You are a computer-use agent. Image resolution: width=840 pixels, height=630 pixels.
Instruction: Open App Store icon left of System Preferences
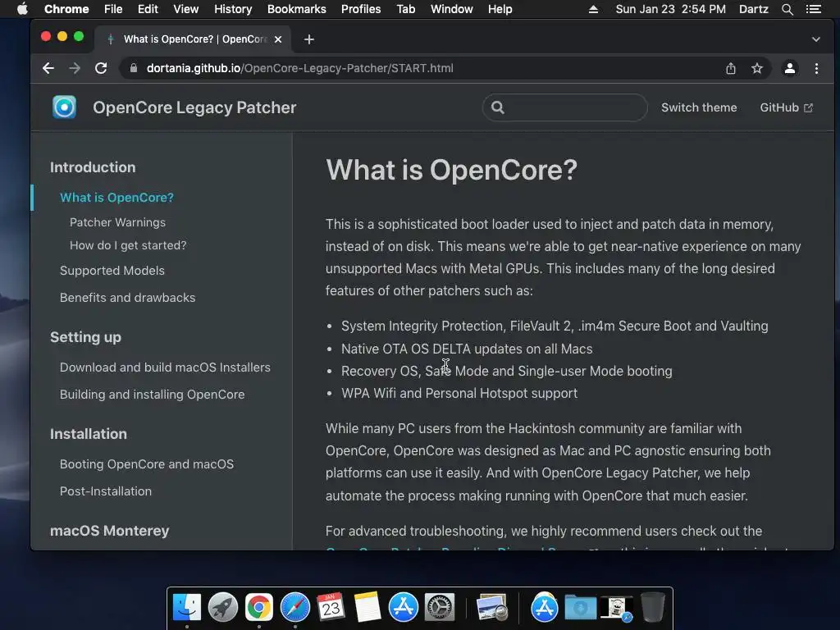403,608
